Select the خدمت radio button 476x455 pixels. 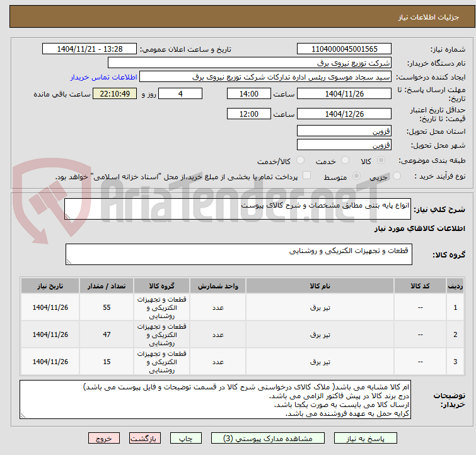click(345, 160)
